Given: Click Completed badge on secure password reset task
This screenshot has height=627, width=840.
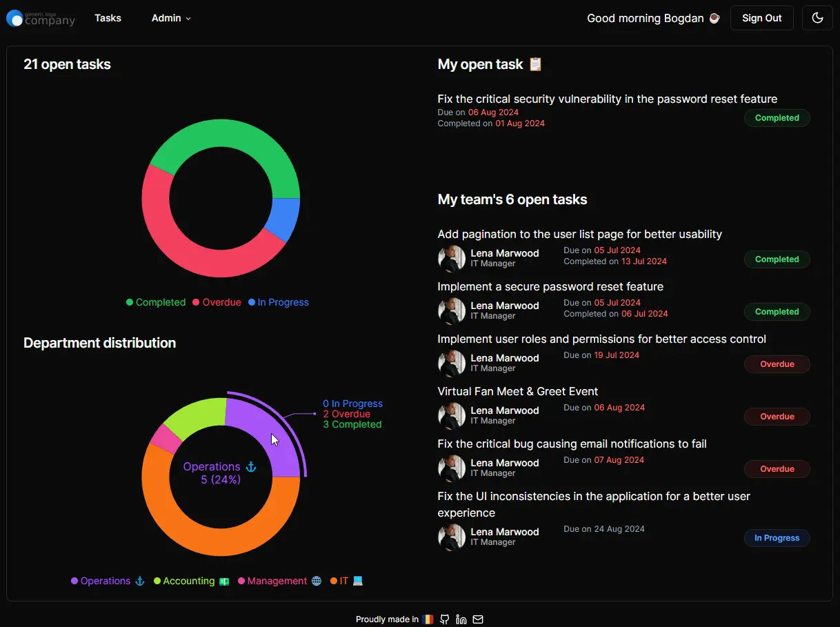Looking at the screenshot, I should (777, 312).
